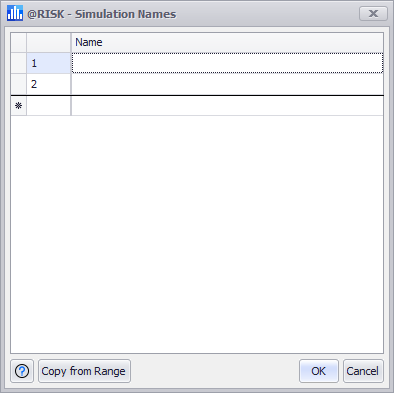Screen dimensions: 394x393
Task: Click the top-left grid corner header cell
Action: tap(19, 42)
